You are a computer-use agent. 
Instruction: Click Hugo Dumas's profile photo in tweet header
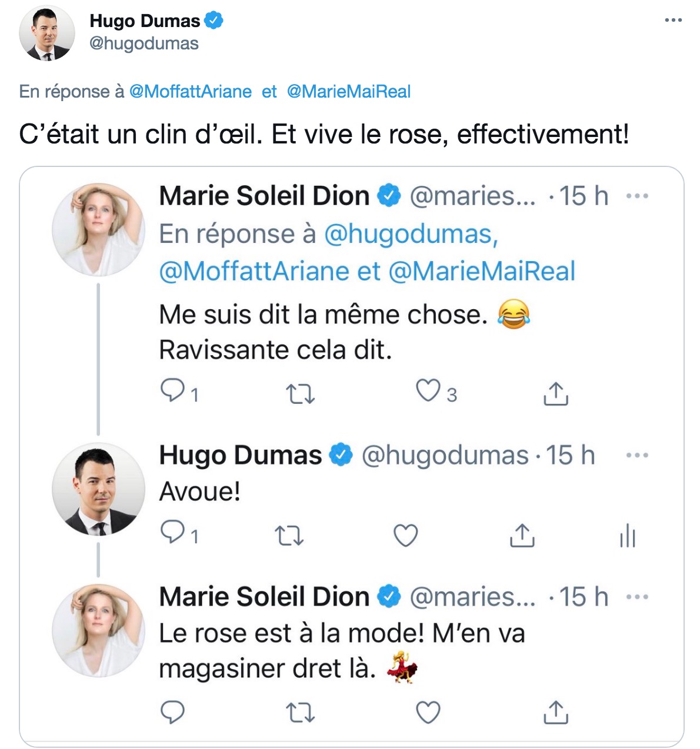click(47, 34)
